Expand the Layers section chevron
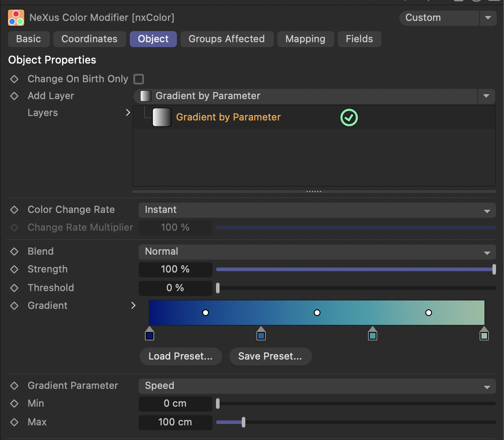 pos(128,112)
